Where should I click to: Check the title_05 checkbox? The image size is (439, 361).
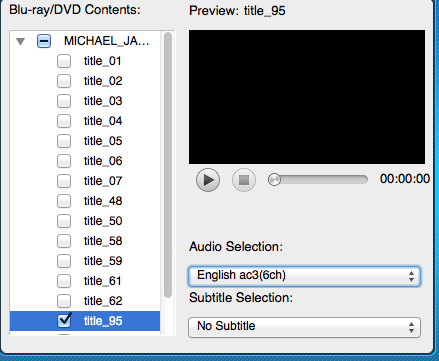coord(64,141)
